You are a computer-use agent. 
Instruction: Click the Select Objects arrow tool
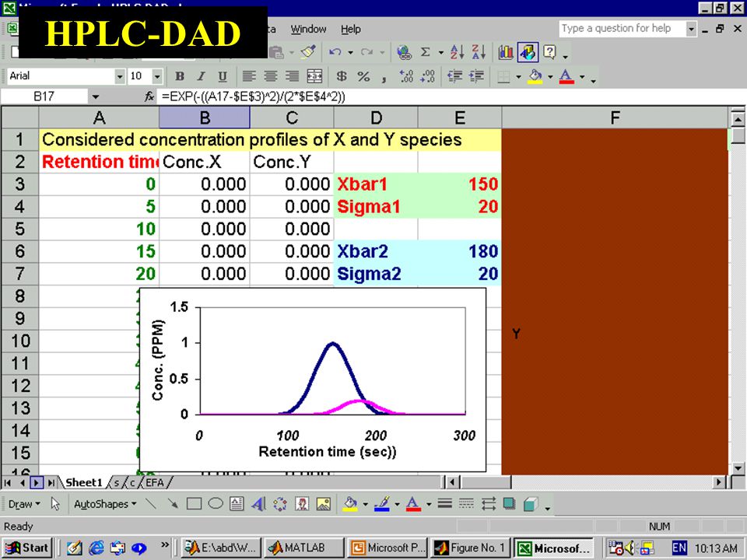(56, 504)
